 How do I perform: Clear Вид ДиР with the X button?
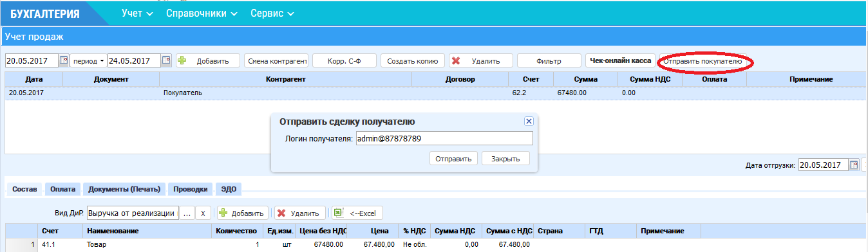[203, 213]
